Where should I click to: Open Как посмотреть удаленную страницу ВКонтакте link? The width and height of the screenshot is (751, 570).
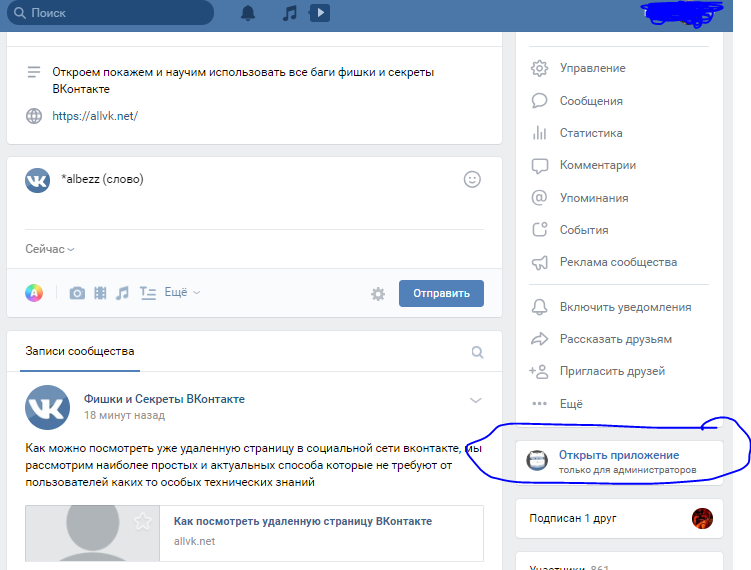coord(303,521)
